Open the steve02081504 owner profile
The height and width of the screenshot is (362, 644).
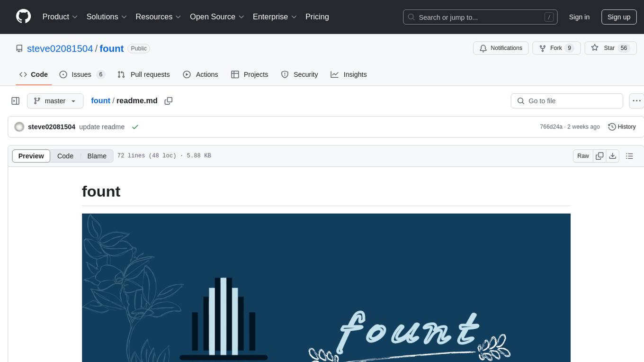pos(60,48)
